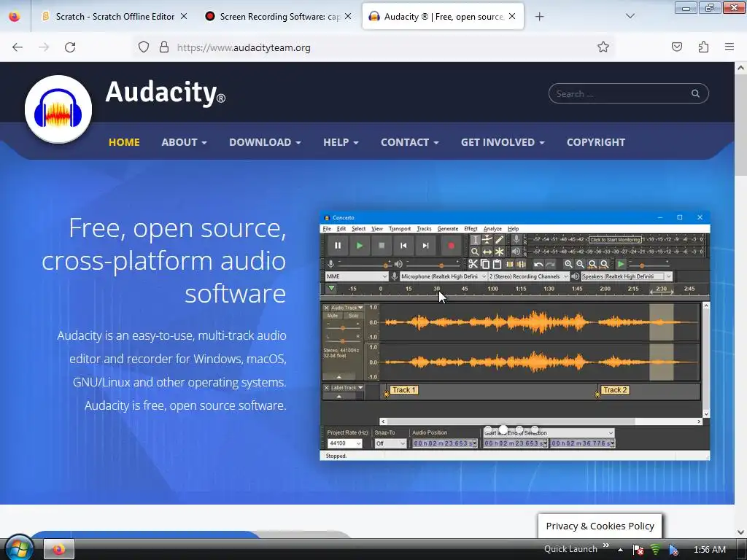Open the Extensions puzzle-piece icon

[704, 47]
